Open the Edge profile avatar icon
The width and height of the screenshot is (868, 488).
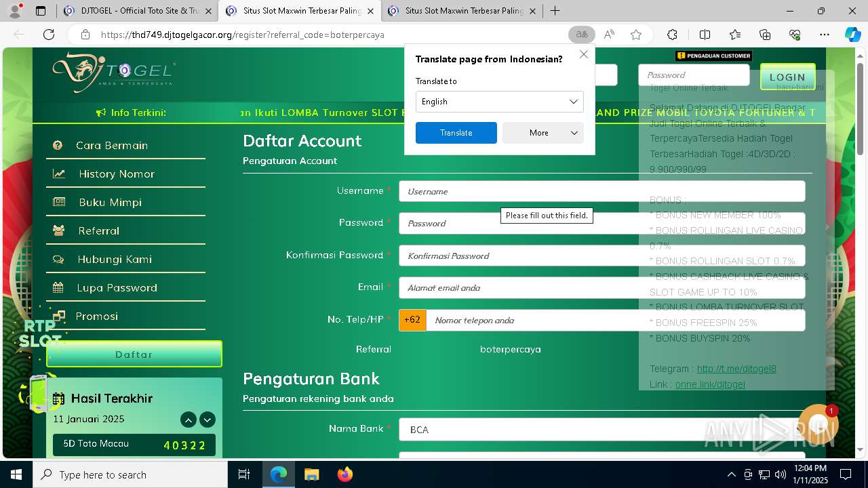[x=15, y=11]
